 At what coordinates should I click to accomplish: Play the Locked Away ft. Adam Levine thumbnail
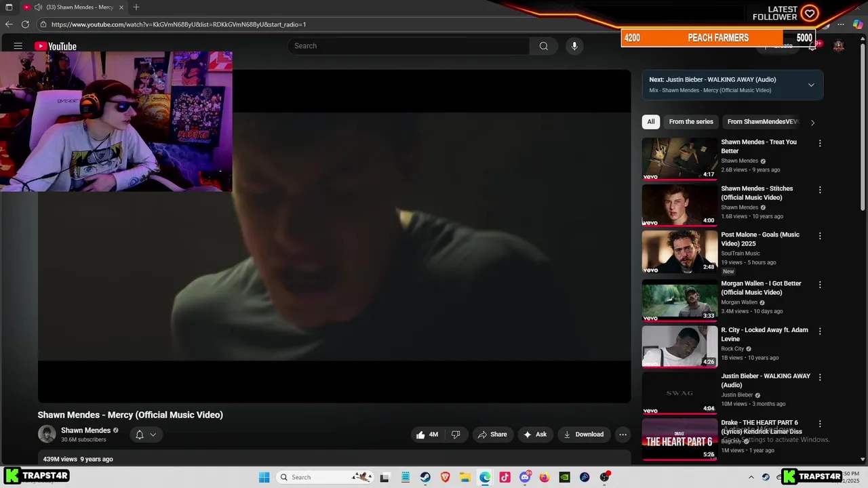pyautogui.click(x=679, y=346)
